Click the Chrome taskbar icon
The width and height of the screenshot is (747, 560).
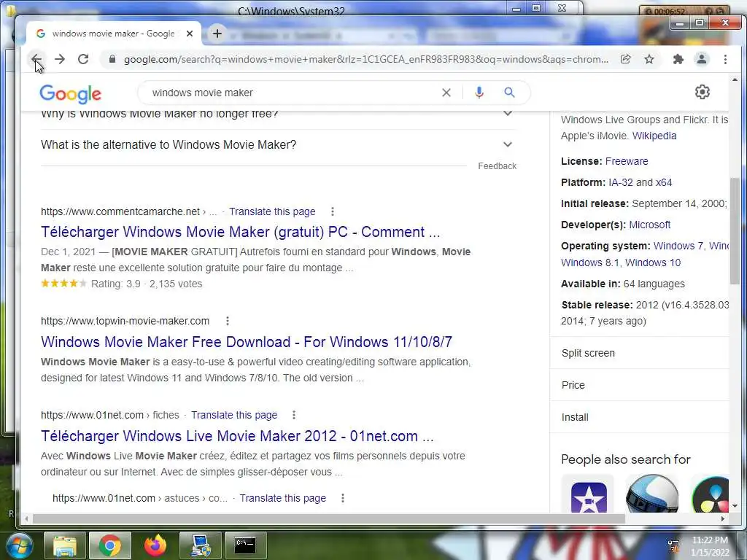coord(110,545)
